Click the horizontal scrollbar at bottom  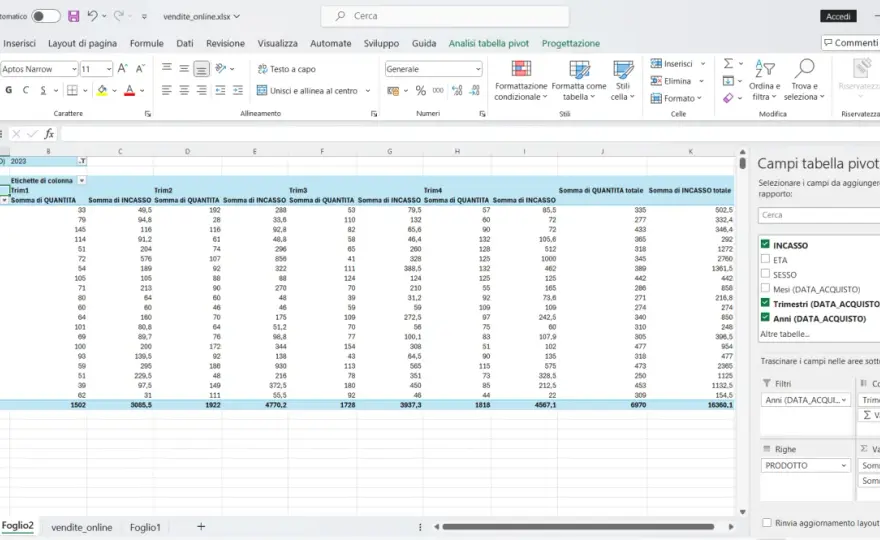point(578,527)
